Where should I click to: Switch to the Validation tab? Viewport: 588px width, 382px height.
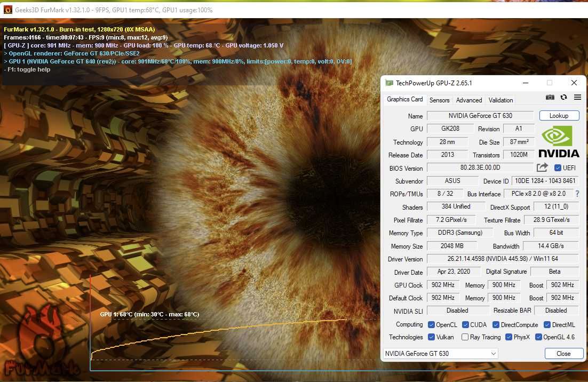tap(500, 100)
